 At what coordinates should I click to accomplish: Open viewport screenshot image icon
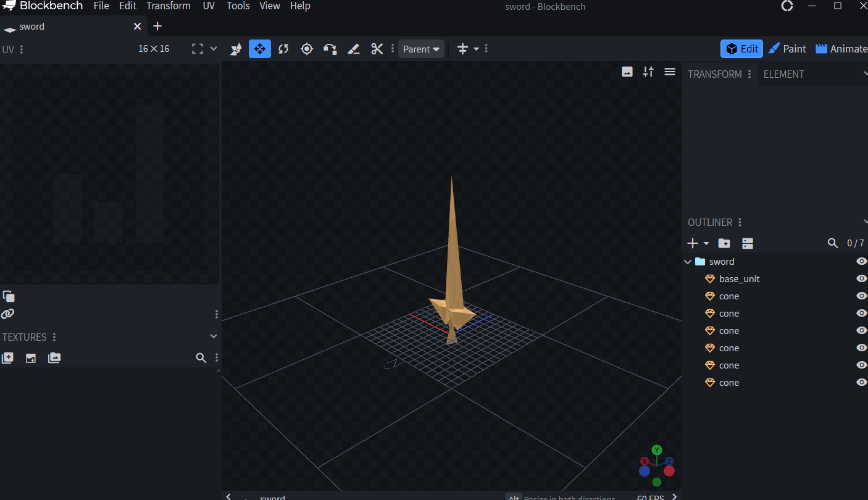pos(627,72)
